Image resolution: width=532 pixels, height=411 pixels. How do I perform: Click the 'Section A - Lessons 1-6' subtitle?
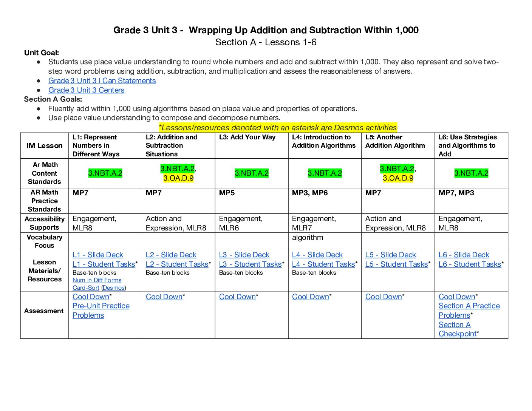tap(266, 42)
